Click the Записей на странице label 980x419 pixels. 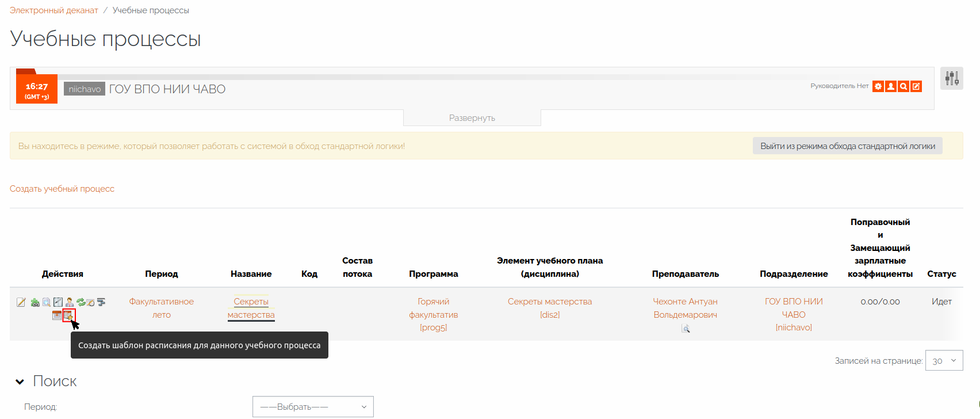879,361
